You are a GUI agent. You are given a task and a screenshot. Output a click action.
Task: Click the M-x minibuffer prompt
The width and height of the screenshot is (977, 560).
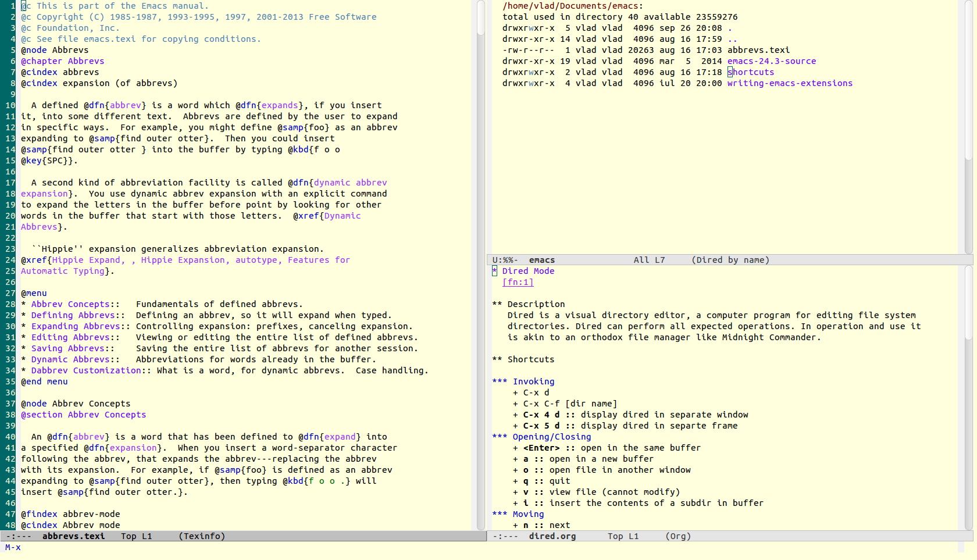pos(13,547)
